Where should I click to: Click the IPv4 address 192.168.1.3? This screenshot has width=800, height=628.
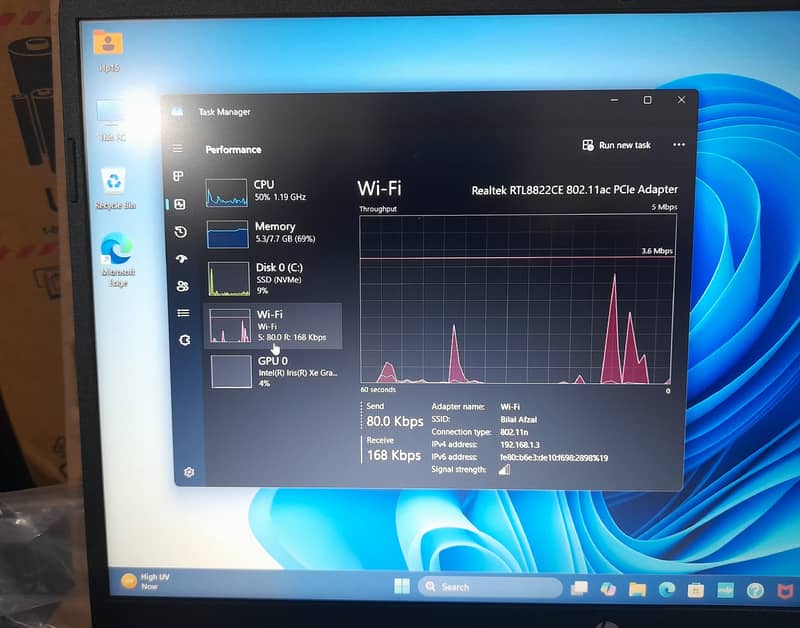519,445
